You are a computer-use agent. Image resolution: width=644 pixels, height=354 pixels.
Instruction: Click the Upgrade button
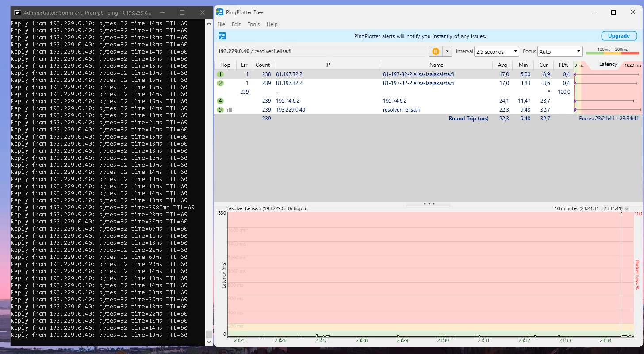[619, 36]
